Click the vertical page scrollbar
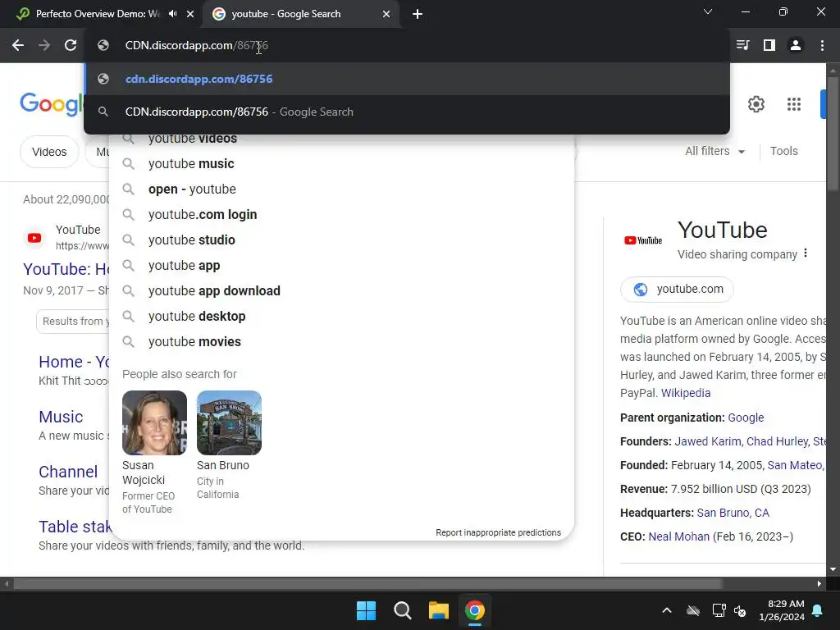The height and width of the screenshot is (630, 840). click(x=833, y=134)
